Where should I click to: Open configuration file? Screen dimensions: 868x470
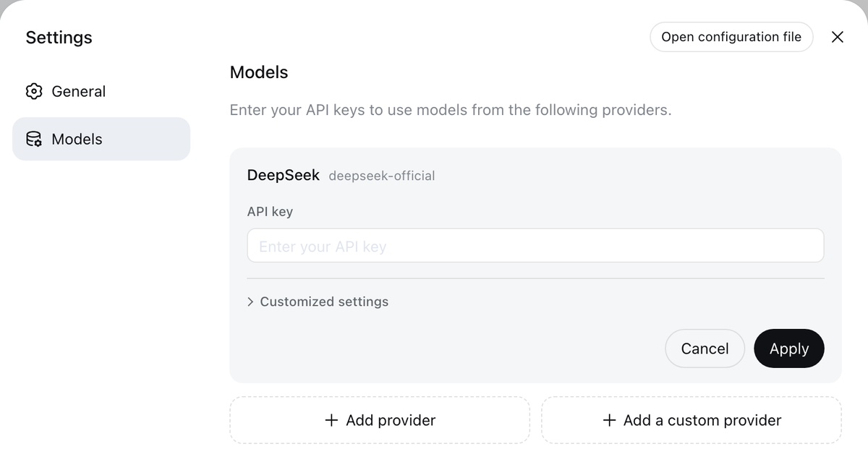[731, 37]
